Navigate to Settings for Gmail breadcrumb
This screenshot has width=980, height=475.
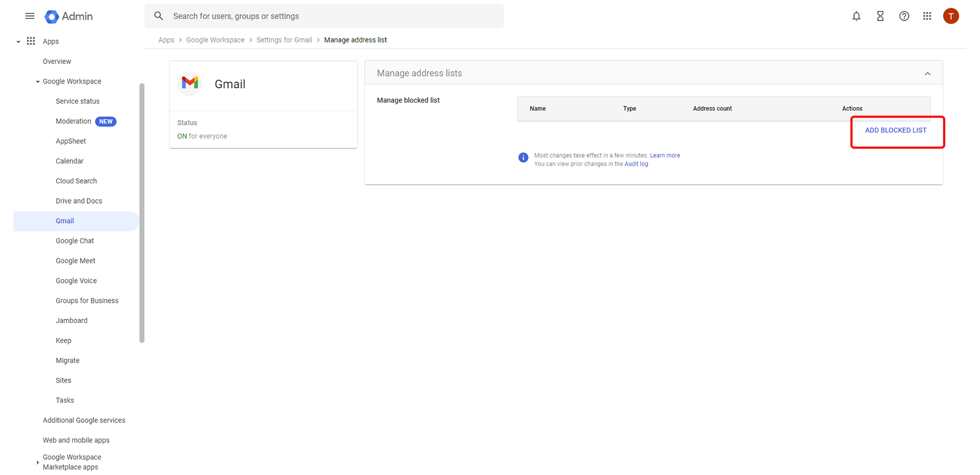point(284,40)
